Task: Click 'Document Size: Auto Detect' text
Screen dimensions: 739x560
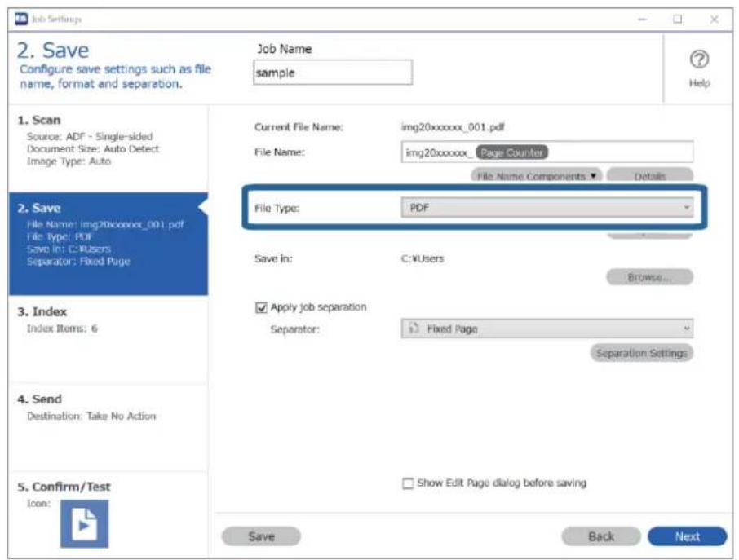Action: point(93,149)
